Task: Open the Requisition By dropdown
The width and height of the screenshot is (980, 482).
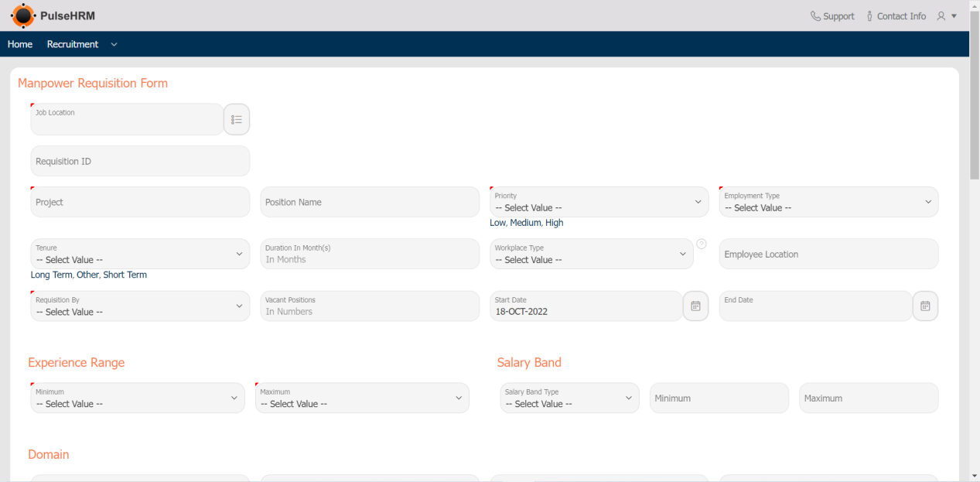Action: tap(140, 306)
